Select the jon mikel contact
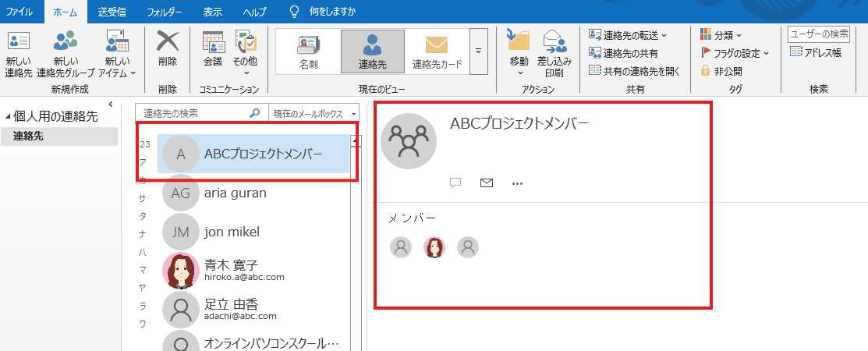This screenshot has height=351, width=868. 253,232
